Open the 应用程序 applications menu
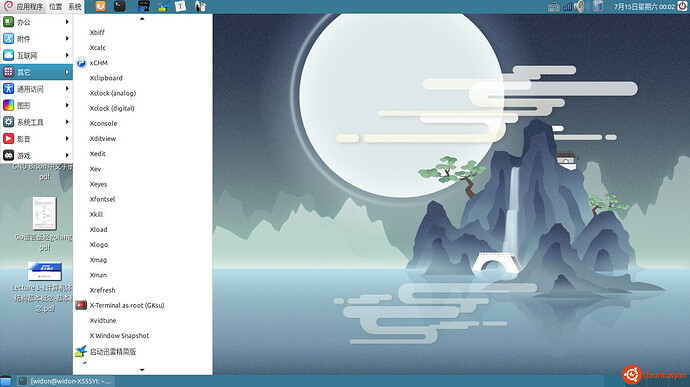Viewport: 690px width, 387px height. [x=24, y=6]
